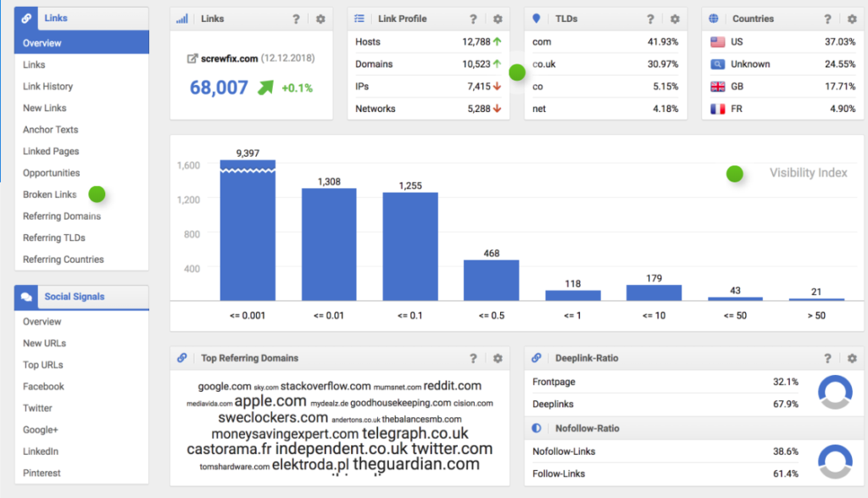Open settings gear in Deeplink-Ratio panel

[x=850, y=359]
